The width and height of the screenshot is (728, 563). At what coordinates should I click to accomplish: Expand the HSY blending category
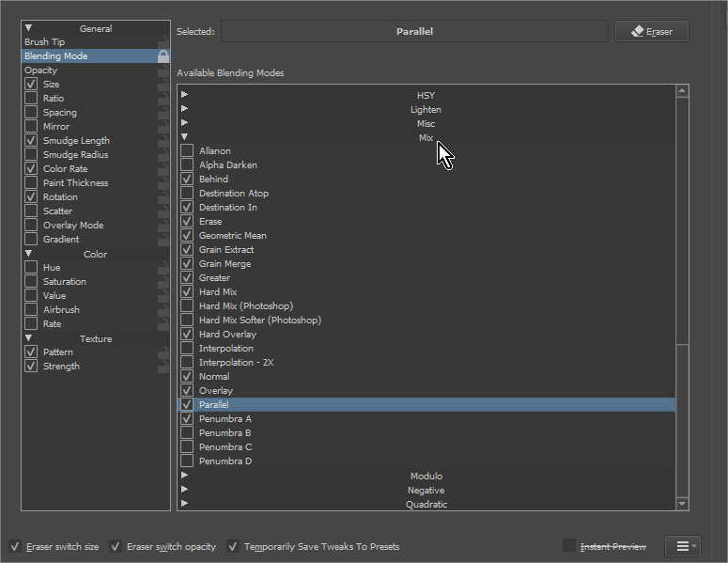pyautogui.click(x=184, y=94)
